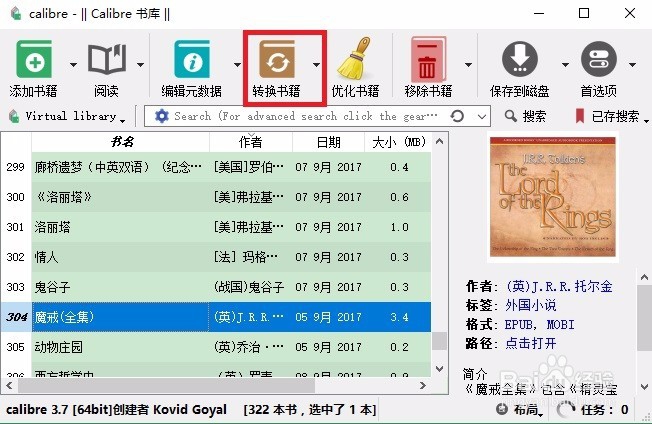Click the search gear advanced-search icon
652x424 pixels.
point(161,116)
